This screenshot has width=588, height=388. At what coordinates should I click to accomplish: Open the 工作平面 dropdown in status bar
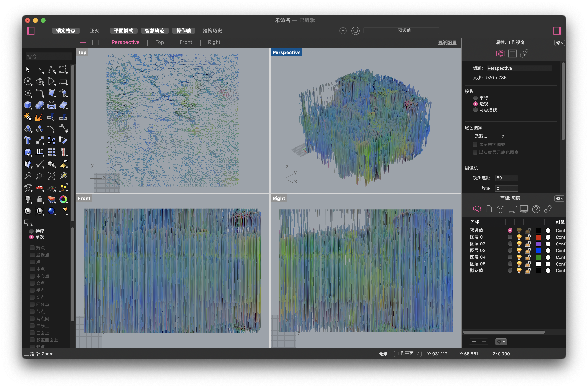tap(407, 354)
